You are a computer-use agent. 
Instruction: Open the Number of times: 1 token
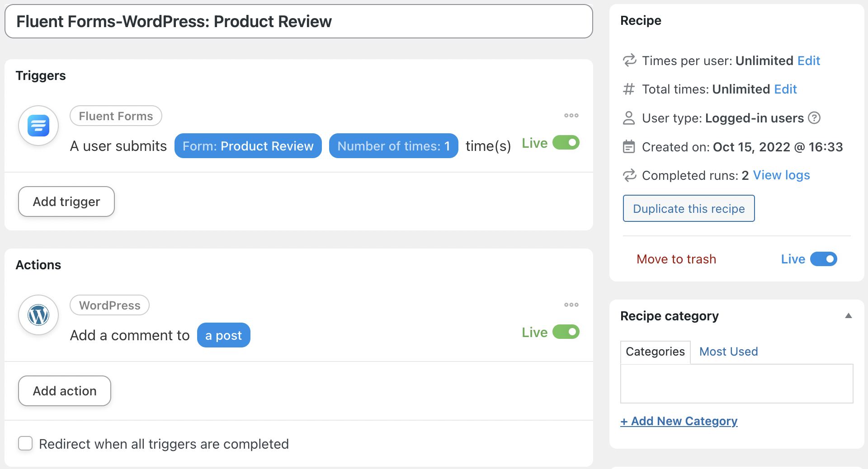[x=394, y=146]
